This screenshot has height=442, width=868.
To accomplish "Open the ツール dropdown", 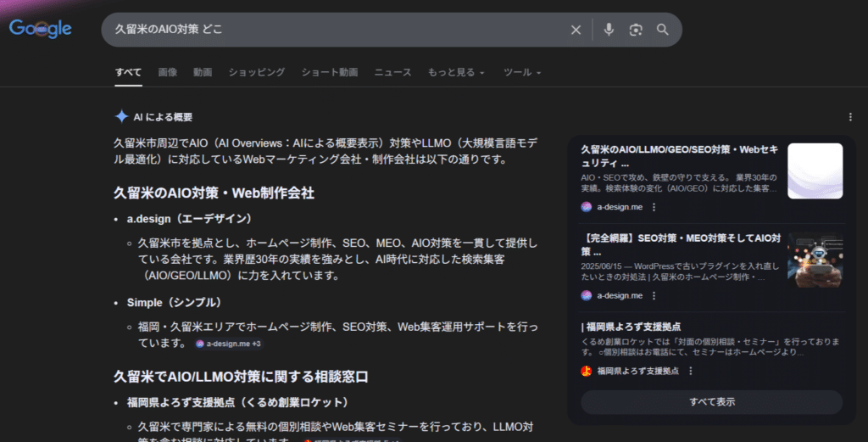I will click(x=522, y=72).
